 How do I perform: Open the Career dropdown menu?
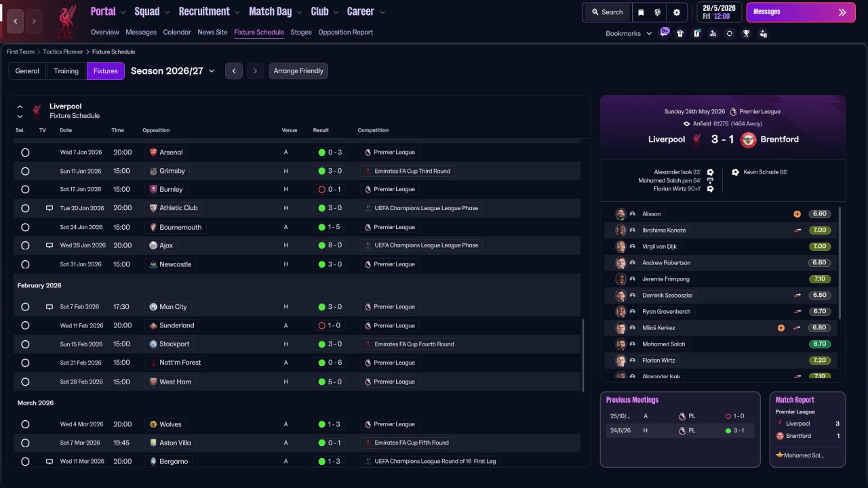[366, 12]
